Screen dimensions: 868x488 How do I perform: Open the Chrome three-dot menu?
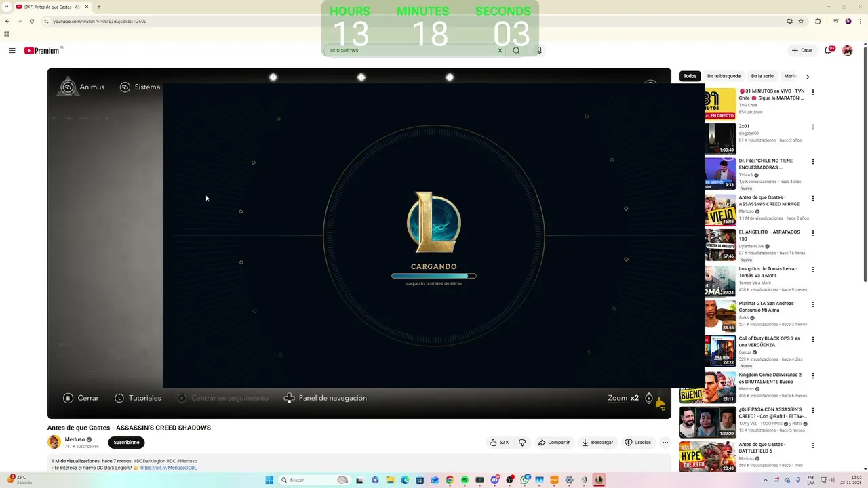tap(861, 21)
